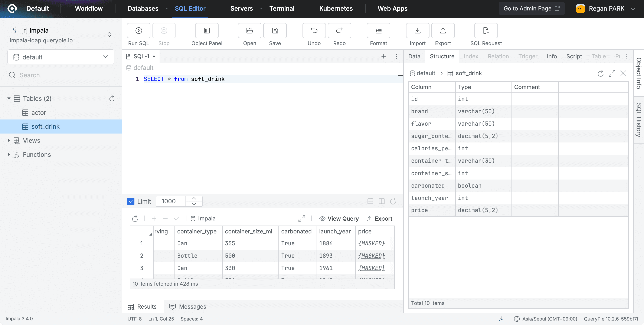Switch results to horizontal split layout
The image size is (644, 325).
coord(370,201)
